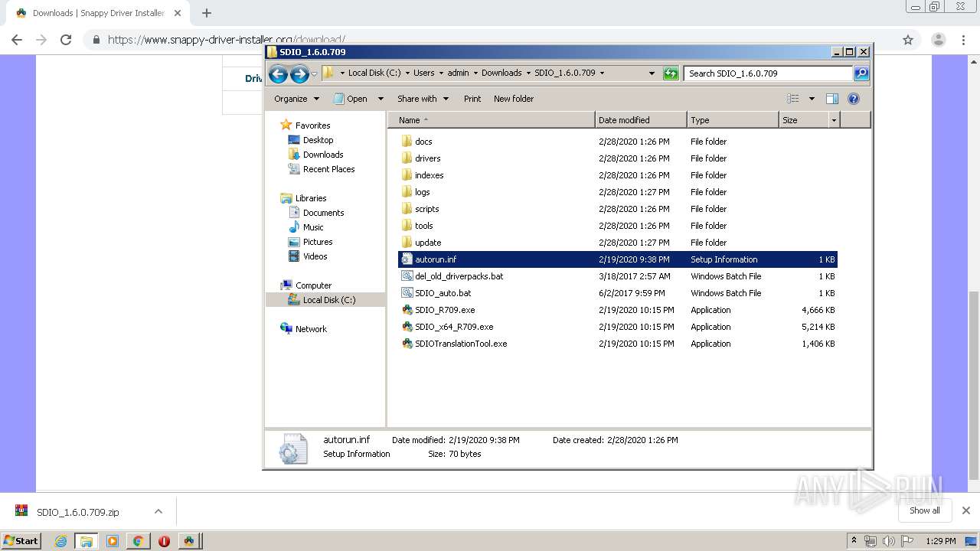Select the drivers folder
980x551 pixels.
tap(427, 158)
